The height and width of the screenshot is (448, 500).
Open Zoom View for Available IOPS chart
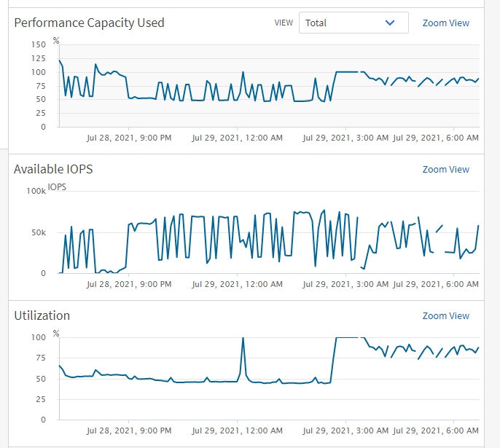pyautogui.click(x=445, y=169)
